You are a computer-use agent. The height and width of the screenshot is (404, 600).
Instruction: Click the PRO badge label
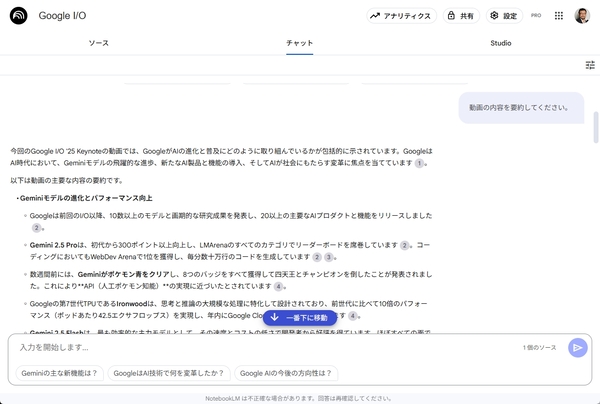(536, 16)
